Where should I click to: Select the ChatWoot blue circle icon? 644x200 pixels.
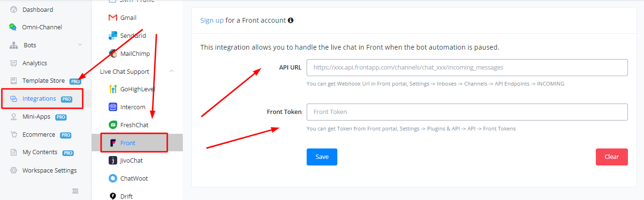pos(112,178)
